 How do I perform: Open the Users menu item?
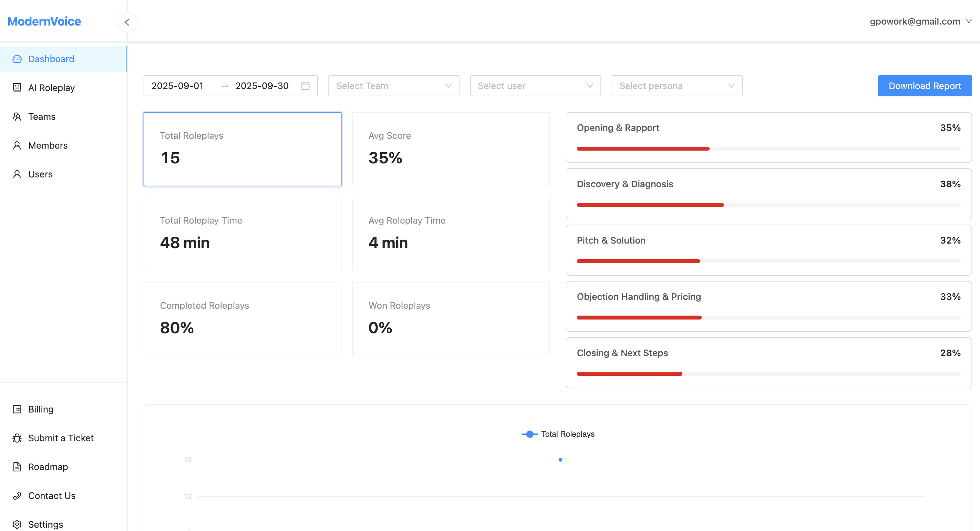[x=40, y=174]
